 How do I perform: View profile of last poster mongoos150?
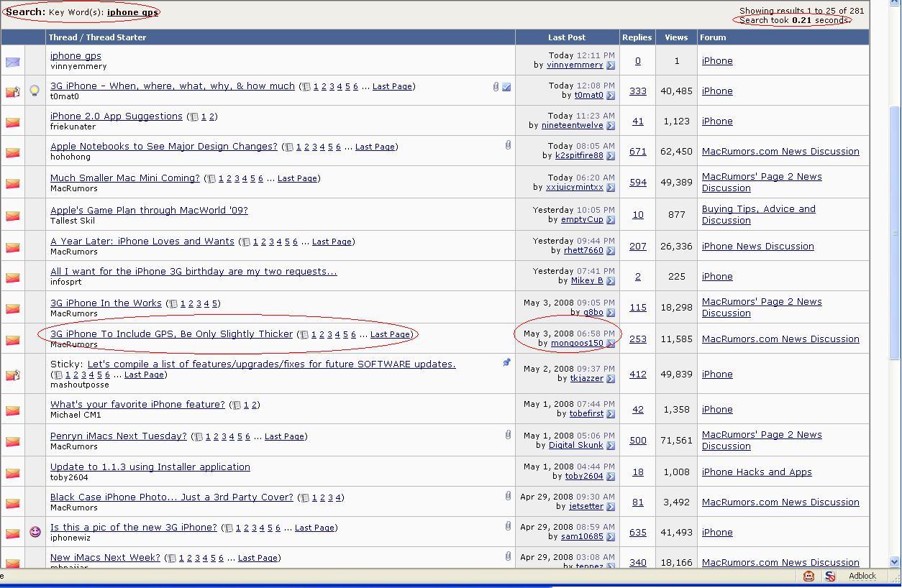pyautogui.click(x=577, y=344)
